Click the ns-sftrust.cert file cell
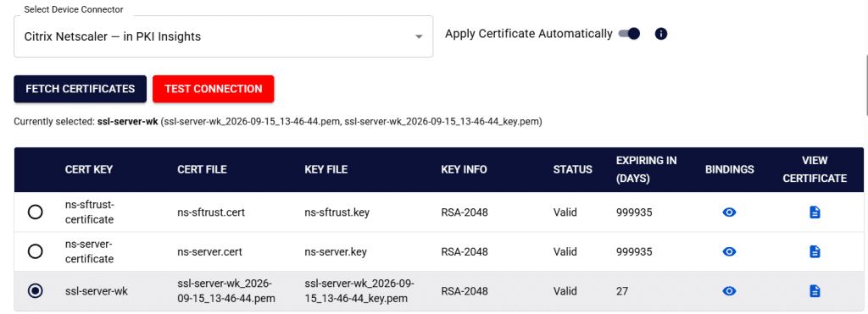Screen dimensions: 868x314 click(x=210, y=212)
